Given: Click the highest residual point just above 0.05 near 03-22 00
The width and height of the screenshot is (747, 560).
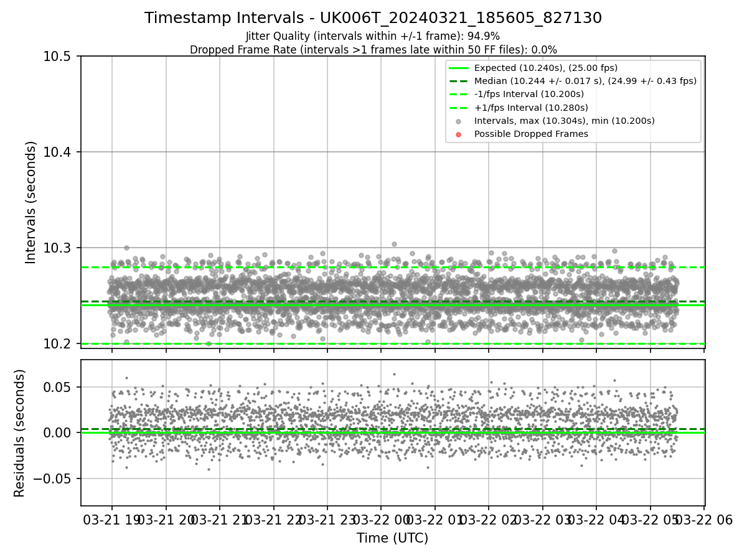Looking at the screenshot, I should [394, 374].
